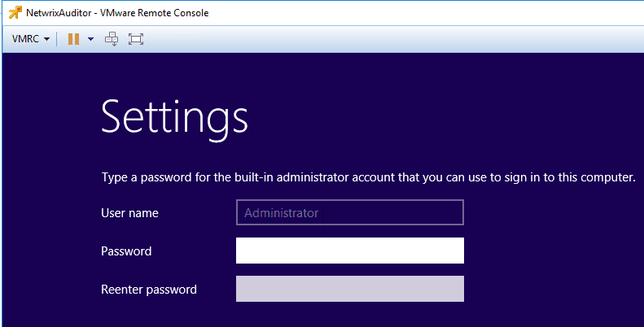This screenshot has height=327, width=644.
Task: Expand the power options arrow beside Pause
Action: (x=90, y=39)
